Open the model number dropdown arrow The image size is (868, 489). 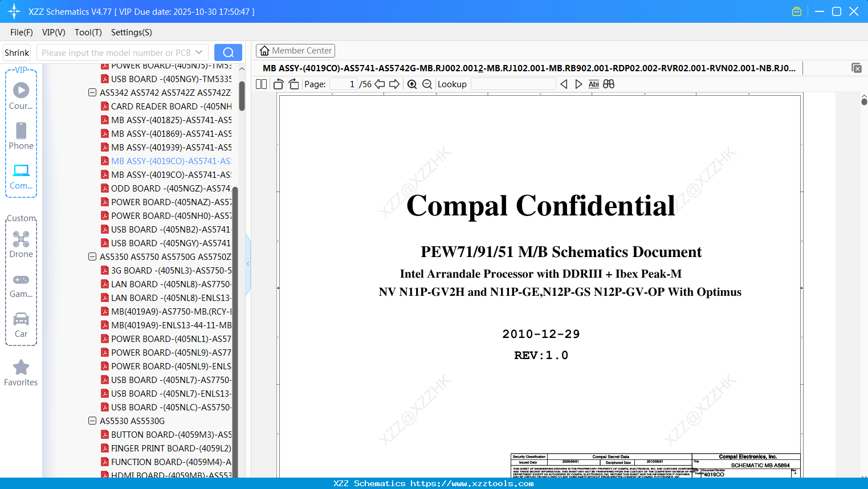199,52
